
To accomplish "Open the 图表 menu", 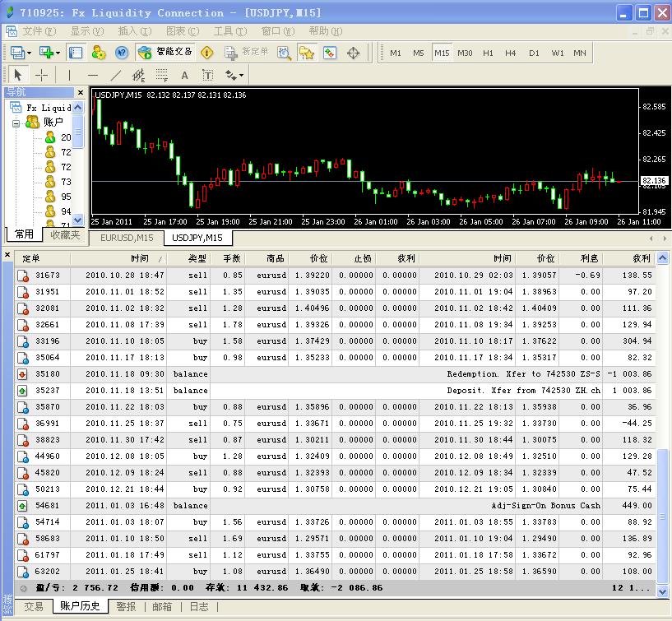I will [x=180, y=31].
